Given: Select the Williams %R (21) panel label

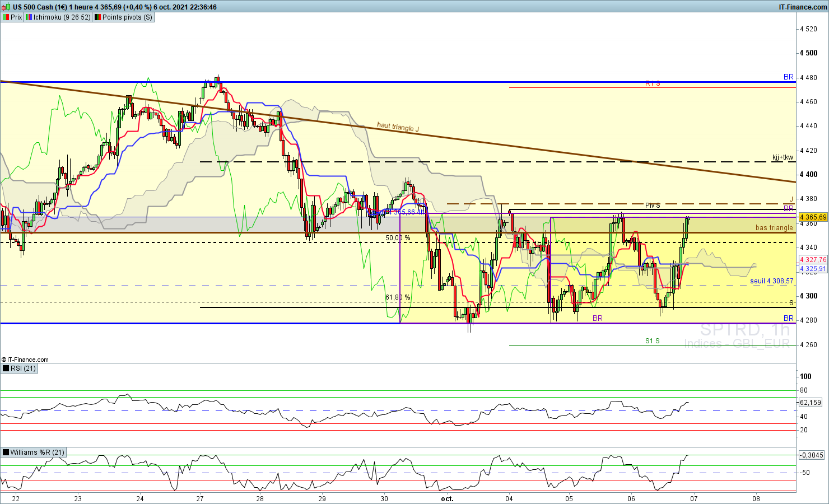Looking at the screenshot, I should coord(37,452).
